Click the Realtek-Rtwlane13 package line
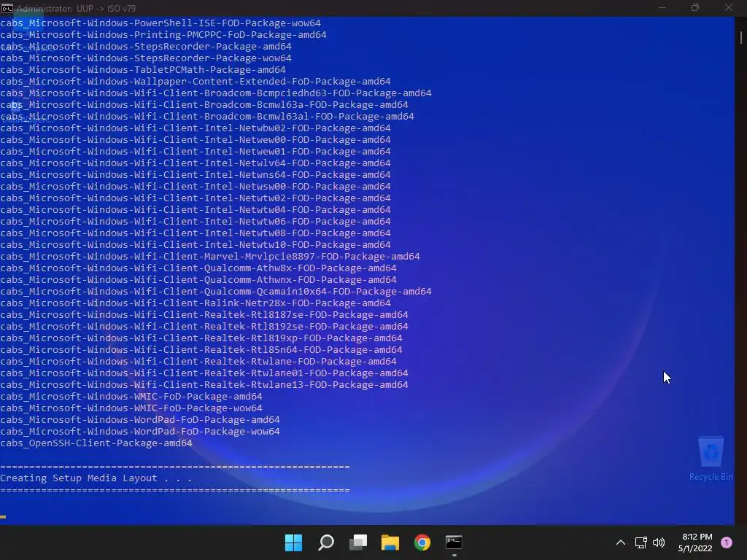The width and height of the screenshot is (747, 560). (x=204, y=385)
